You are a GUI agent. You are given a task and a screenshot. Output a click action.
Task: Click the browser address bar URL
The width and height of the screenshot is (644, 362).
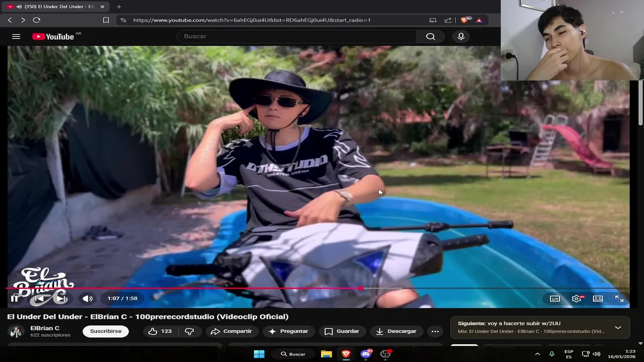pyautogui.click(x=252, y=20)
